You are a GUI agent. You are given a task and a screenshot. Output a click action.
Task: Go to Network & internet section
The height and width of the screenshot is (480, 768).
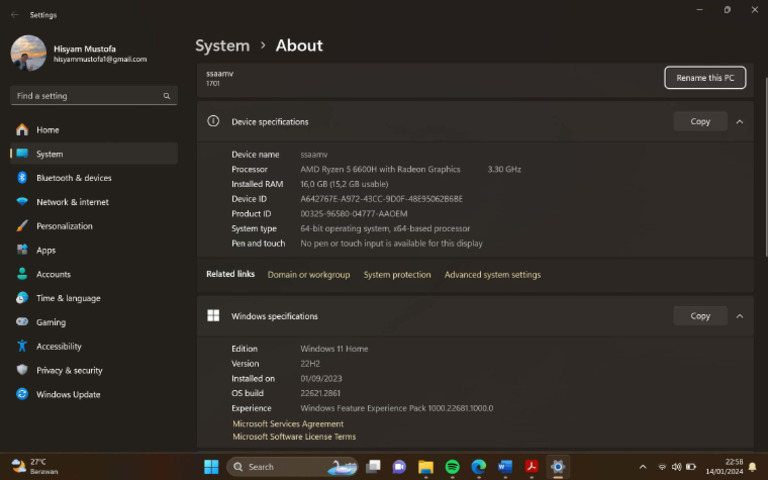pyautogui.click(x=72, y=202)
